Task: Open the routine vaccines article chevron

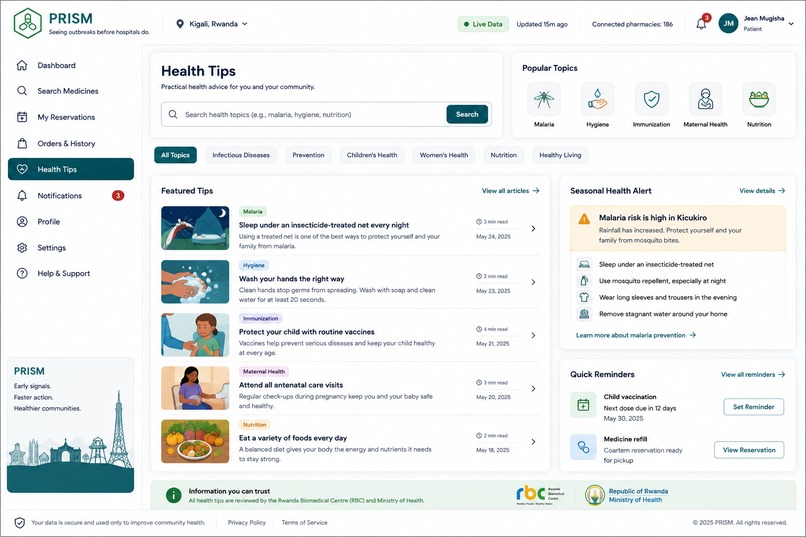Action: pos(533,336)
